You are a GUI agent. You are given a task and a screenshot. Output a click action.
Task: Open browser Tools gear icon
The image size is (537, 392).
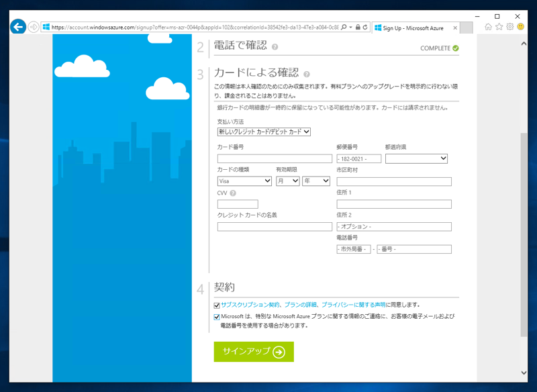(510, 27)
